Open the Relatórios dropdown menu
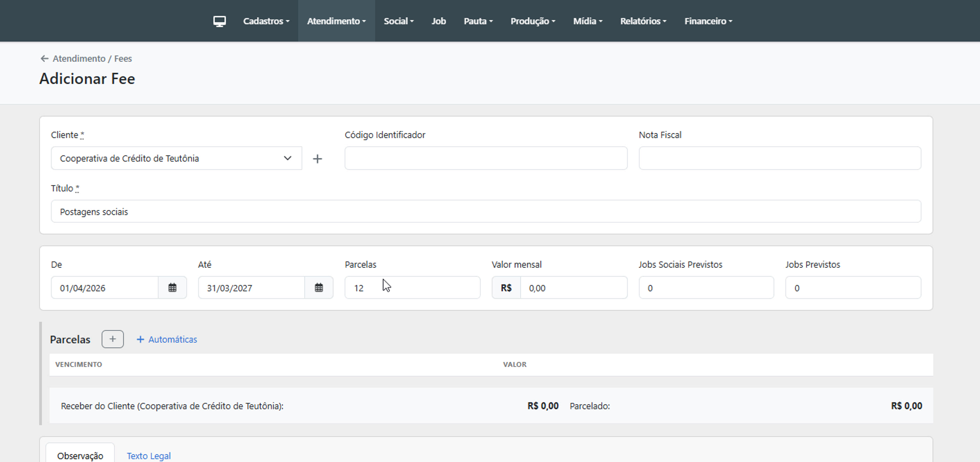This screenshot has height=462, width=980. point(643,21)
